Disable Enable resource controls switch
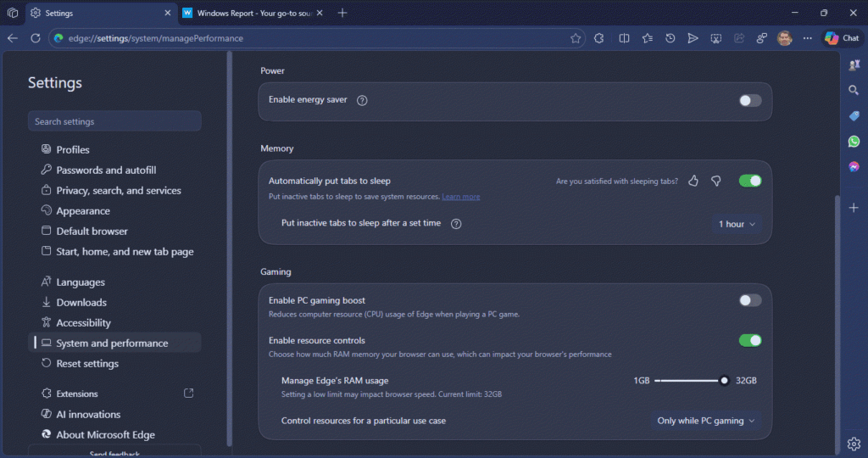 coord(750,341)
